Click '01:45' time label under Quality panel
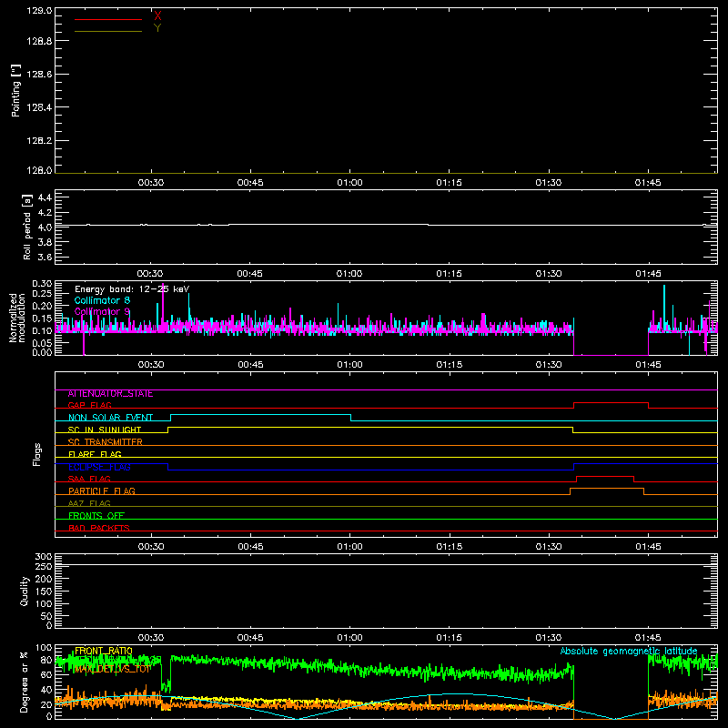The height and width of the screenshot is (728, 728). [x=648, y=638]
